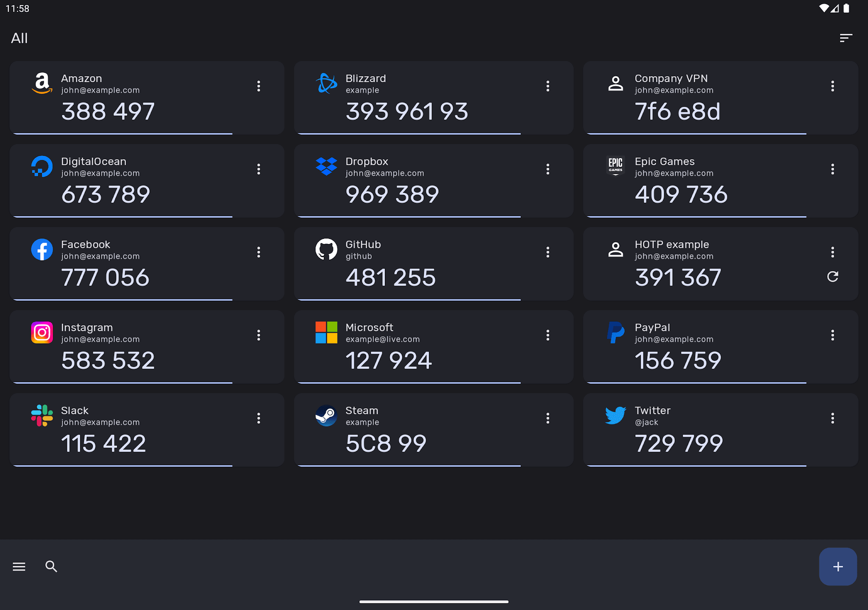Copy the Facebook code 777 056
Viewport: 868px width, 610px height.
pyautogui.click(x=105, y=277)
